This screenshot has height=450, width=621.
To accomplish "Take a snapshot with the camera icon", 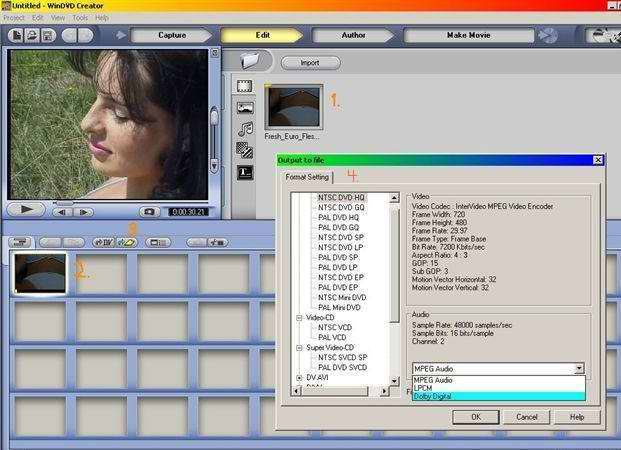I will pos(150,212).
